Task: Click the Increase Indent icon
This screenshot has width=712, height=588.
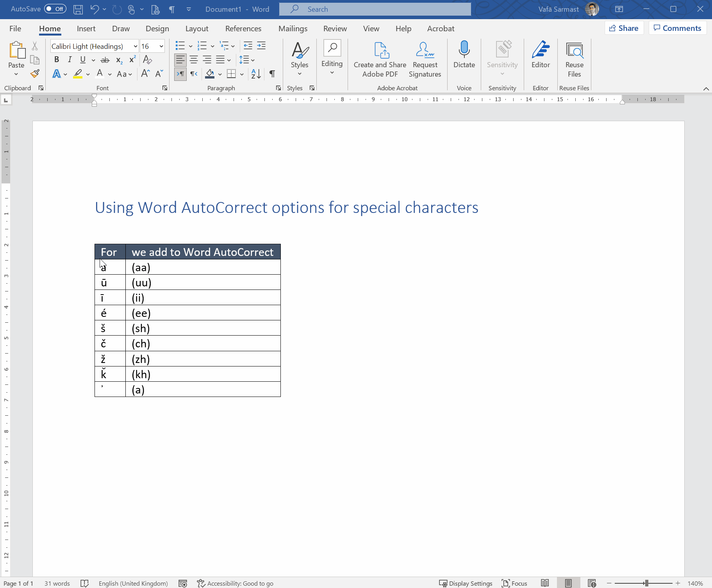Action: [x=261, y=46]
